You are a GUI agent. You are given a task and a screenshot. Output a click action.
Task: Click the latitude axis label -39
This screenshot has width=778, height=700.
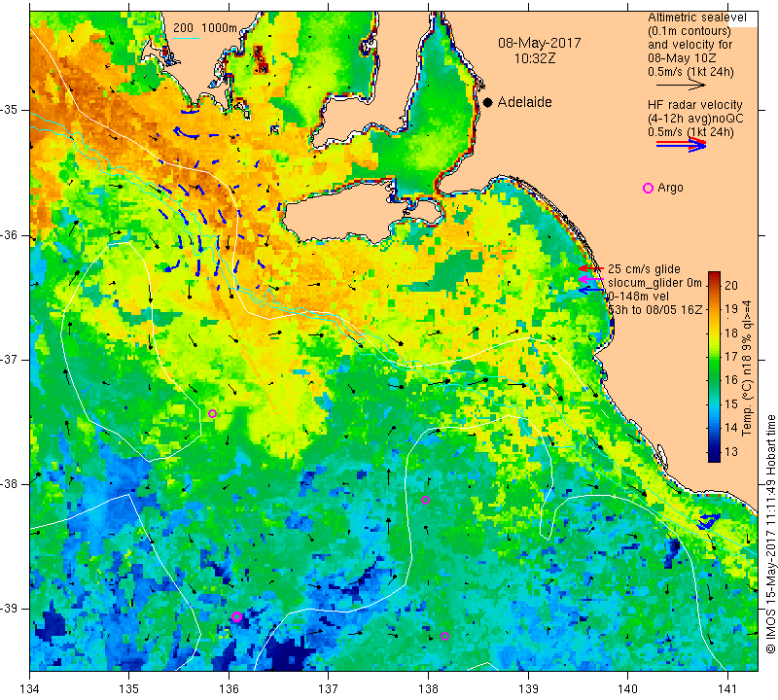(11, 609)
